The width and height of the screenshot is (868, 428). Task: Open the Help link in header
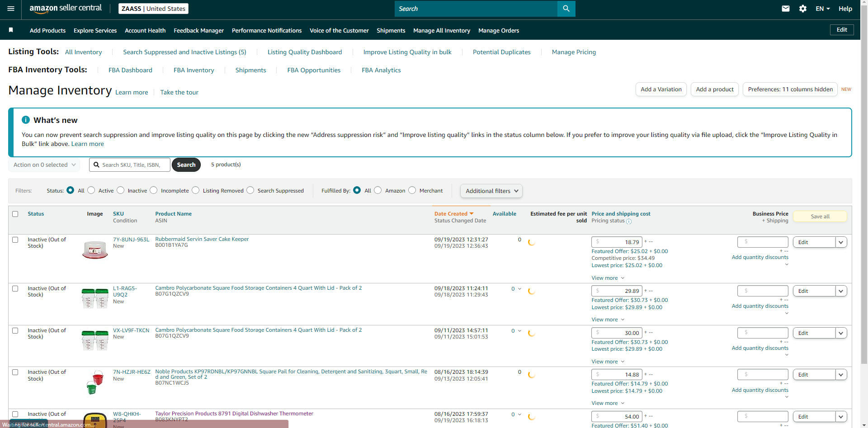(x=845, y=9)
